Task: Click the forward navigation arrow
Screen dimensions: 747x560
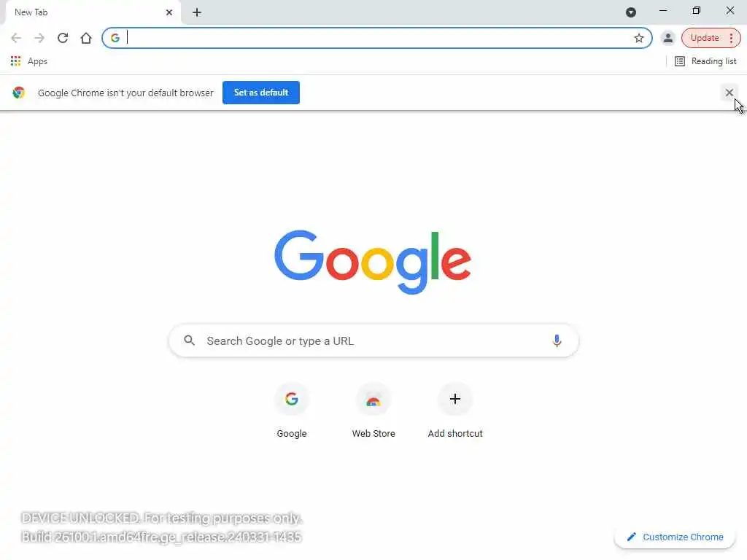Action: [39, 38]
